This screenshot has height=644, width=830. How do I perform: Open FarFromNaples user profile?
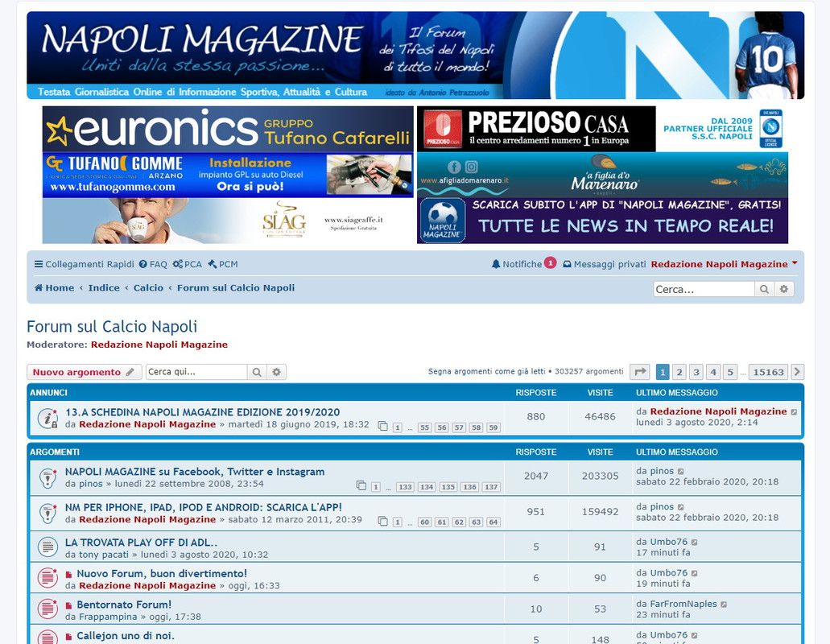[683, 604]
